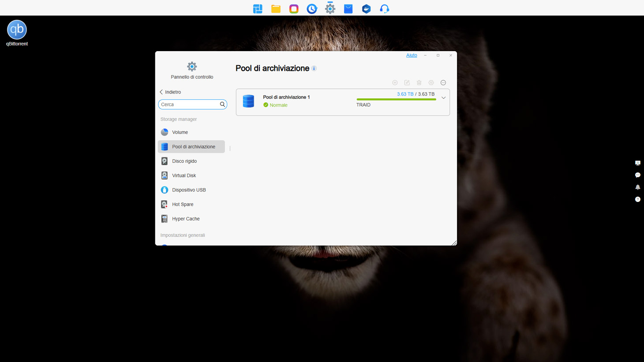Click the edit storage pool pencil icon
The width and height of the screenshot is (644, 362).
[x=407, y=83]
